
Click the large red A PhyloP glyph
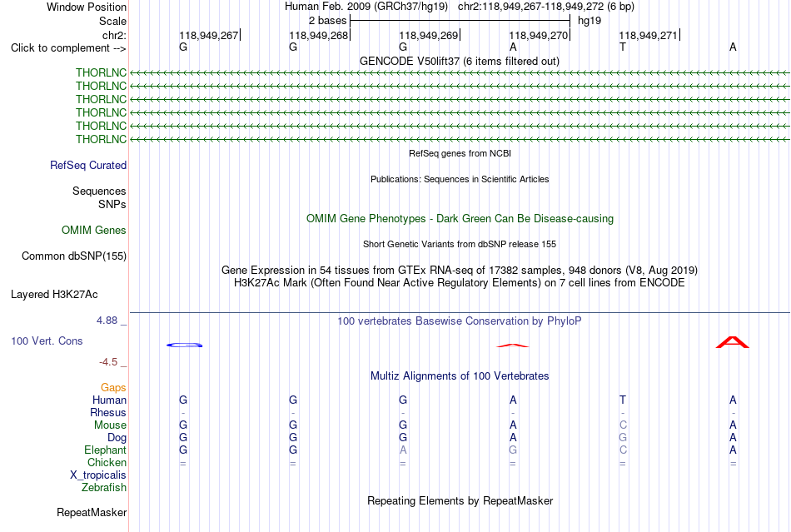tap(733, 342)
